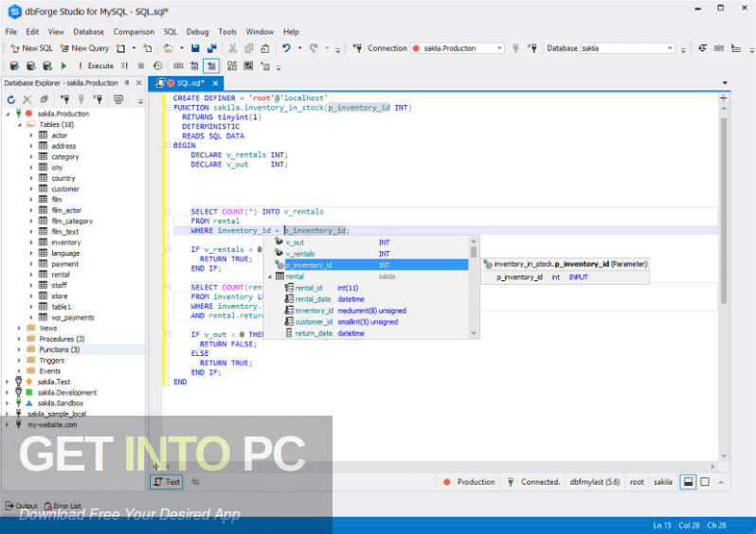
Task: Expand the Views folder
Action: [19, 328]
